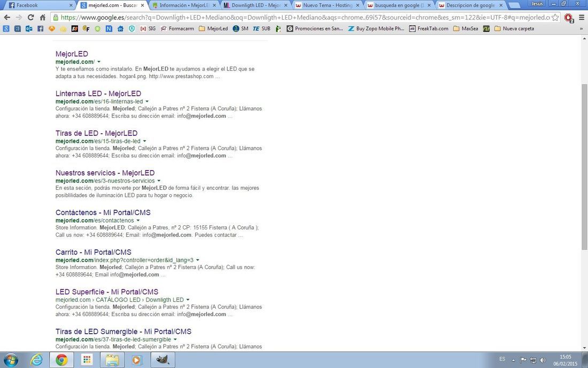Click the address bar URL field
The image size is (588, 368).
(305, 18)
